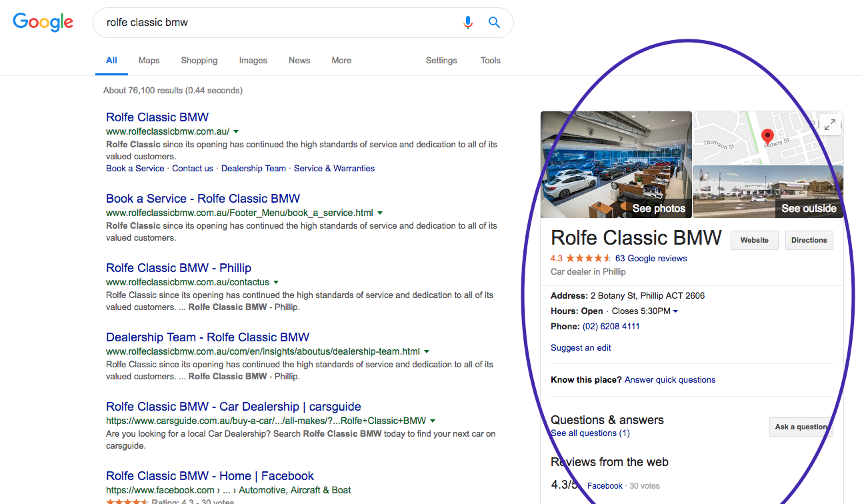Click Reviews from the web heading
This screenshot has height=504, width=862.
[x=609, y=461]
